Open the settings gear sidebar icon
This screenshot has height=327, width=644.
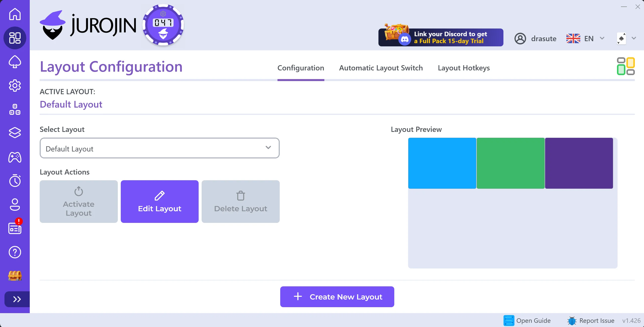(x=15, y=86)
